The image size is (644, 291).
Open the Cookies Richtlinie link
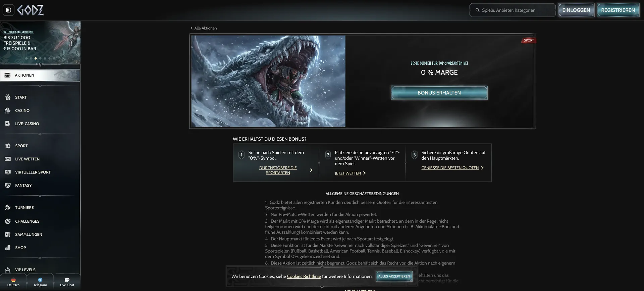(x=304, y=276)
